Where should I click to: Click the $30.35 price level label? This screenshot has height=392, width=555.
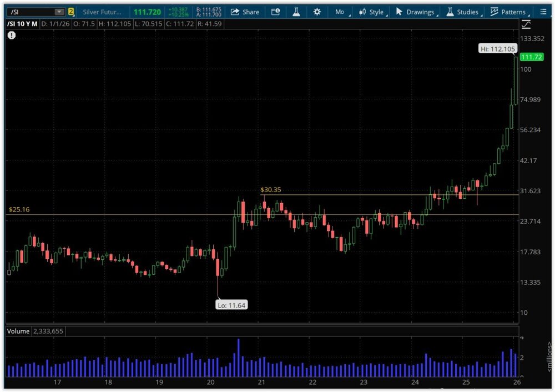click(271, 190)
